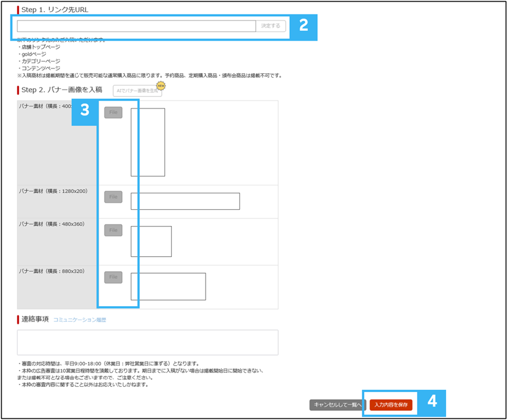Click the Step 2. バナー画像を入稿 heading
This screenshot has height=420, width=507.
[62, 90]
